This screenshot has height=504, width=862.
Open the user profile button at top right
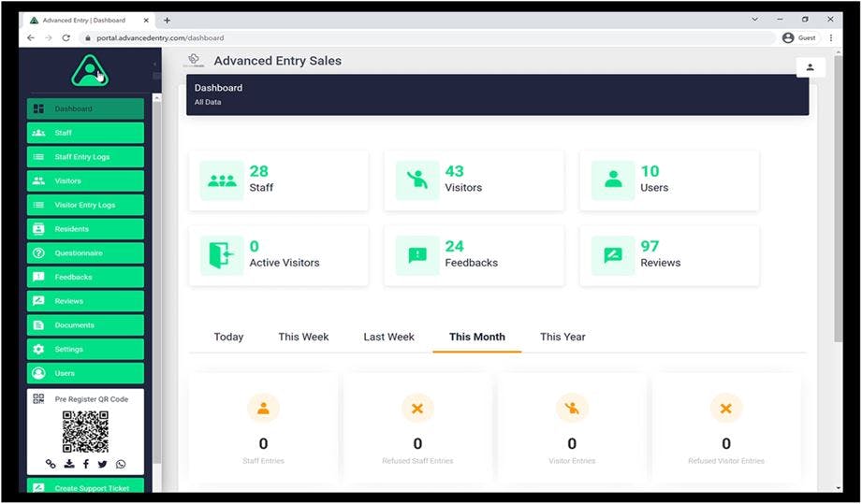pyautogui.click(x=811, y=67)
